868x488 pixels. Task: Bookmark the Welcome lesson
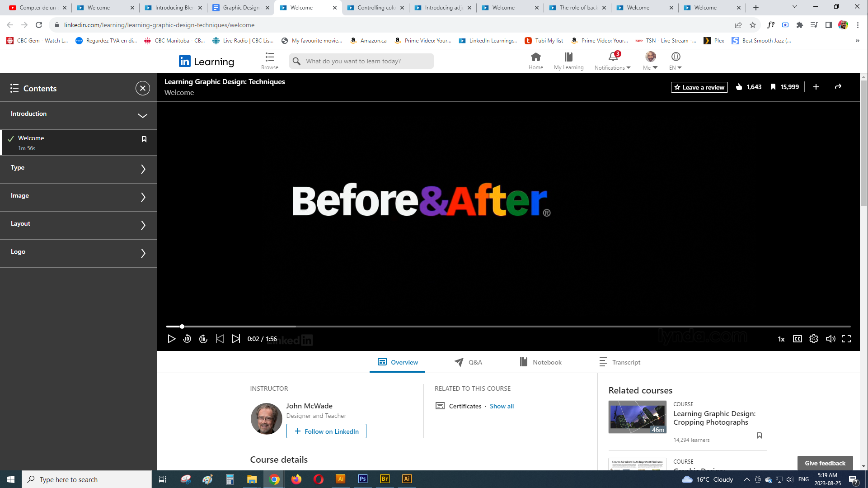(x=144, y=139)
